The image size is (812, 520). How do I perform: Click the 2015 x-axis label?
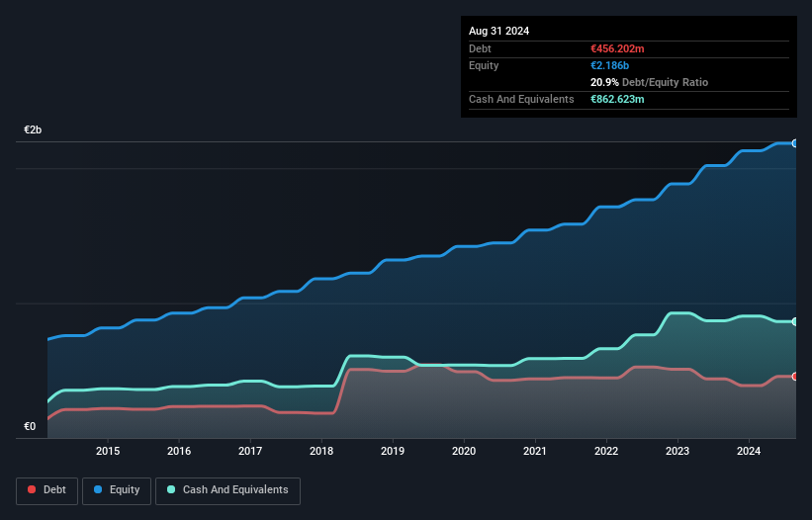pos(108,451)
